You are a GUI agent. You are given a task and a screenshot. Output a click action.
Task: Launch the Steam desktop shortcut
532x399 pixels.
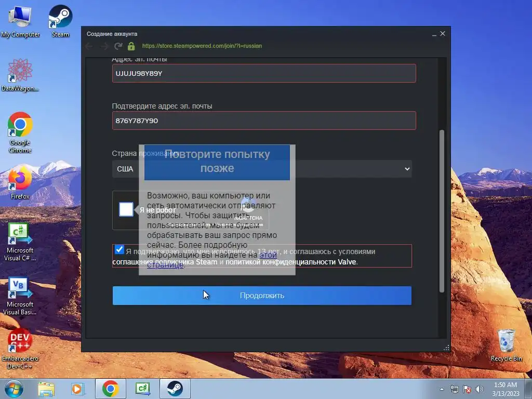[60, 21]
